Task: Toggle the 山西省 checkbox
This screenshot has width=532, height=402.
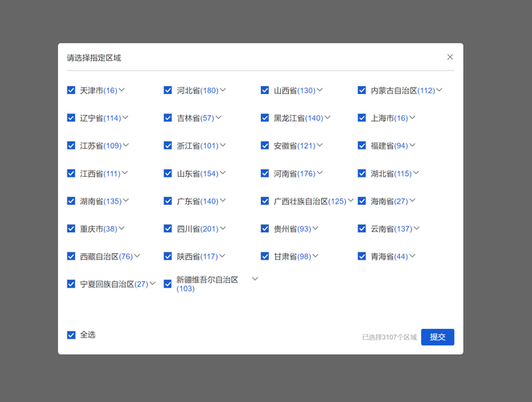Action: (x=265, y=90)
